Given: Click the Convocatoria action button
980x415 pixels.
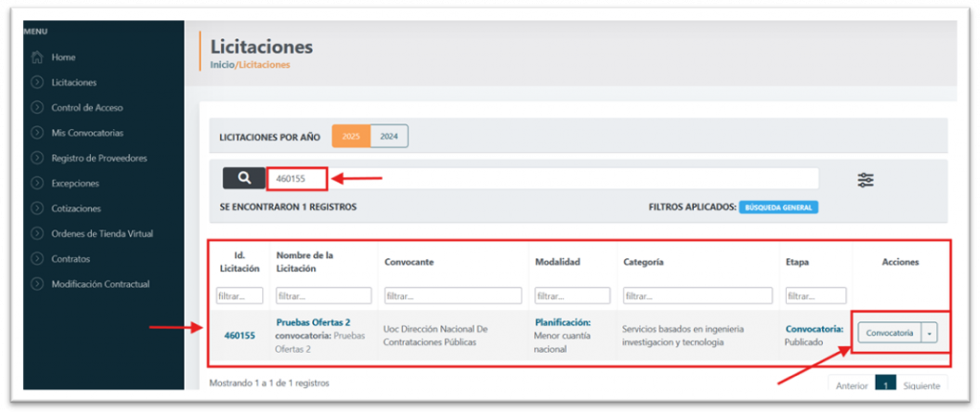Looking at the screenshot, I should [890, 333].
